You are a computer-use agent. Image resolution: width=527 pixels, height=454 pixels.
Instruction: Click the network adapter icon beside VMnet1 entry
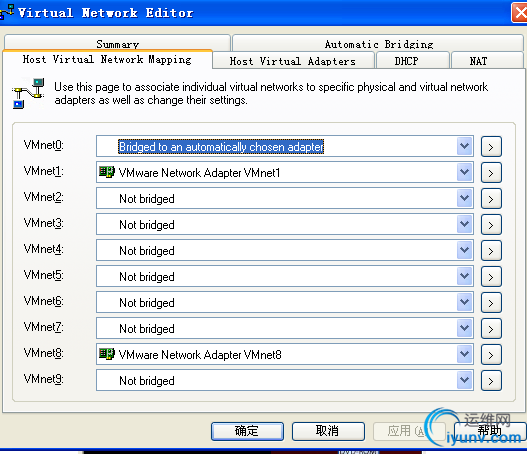pos(107,172)
